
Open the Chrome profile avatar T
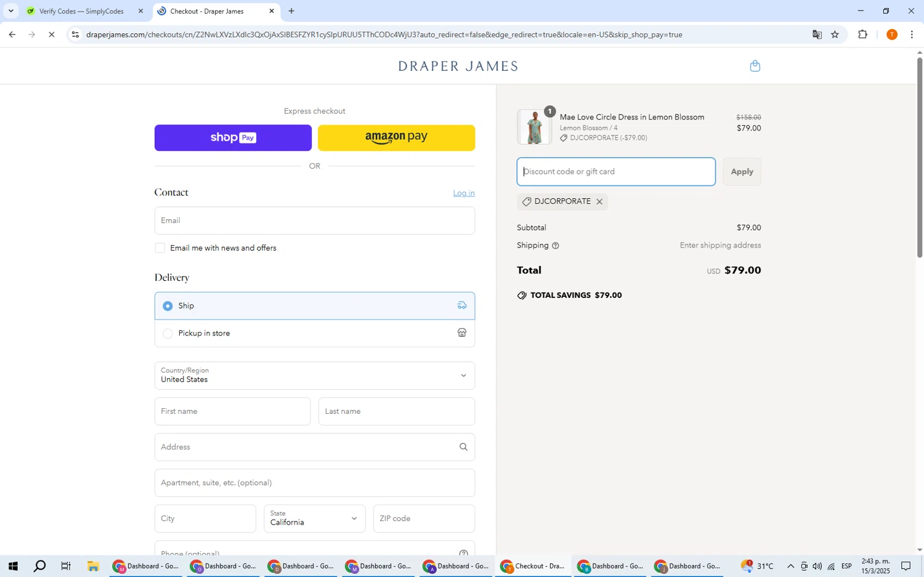point(891,34)
